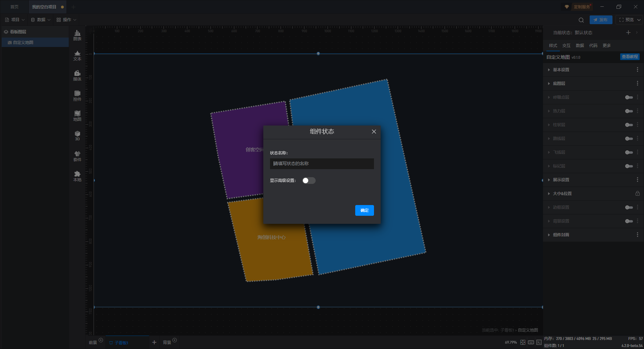
Task: Add a new state with plus icon
Action: click(x=628, y=33)
